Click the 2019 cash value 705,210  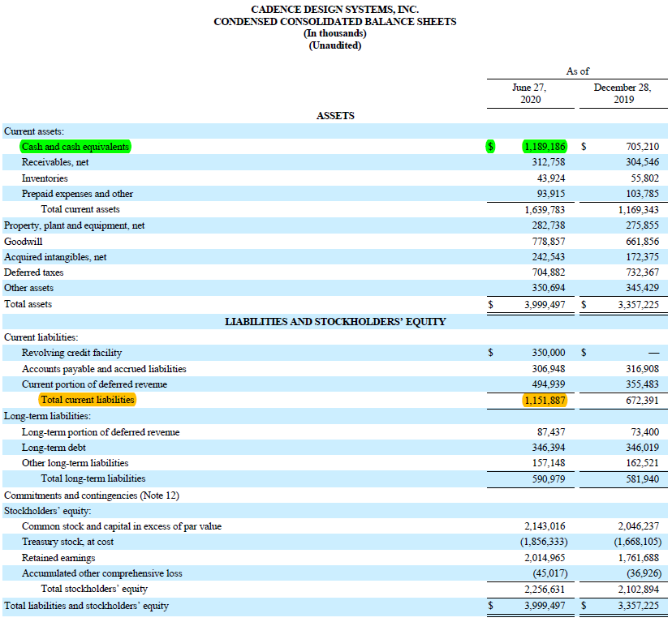tap(643, 147)
